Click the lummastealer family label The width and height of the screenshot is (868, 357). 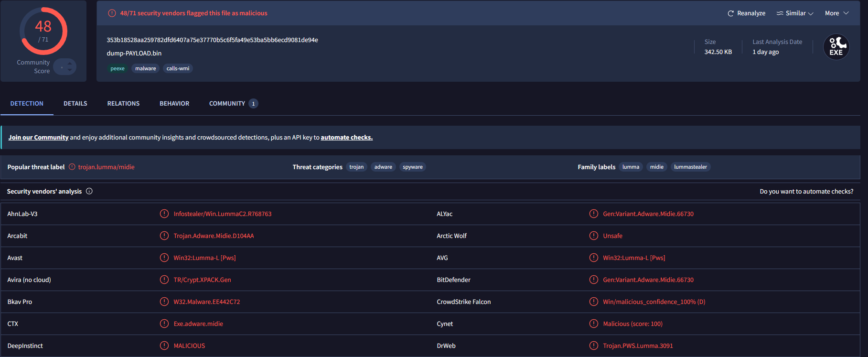[x=690, y=167]
